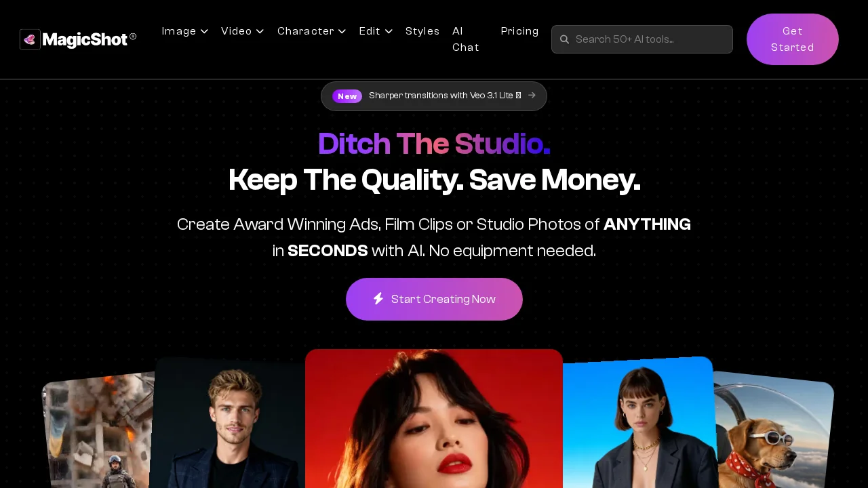Expand the Video dropdown chevron
Image resolution: width=868 pixels, height=488 pixels.
point(260,31)
